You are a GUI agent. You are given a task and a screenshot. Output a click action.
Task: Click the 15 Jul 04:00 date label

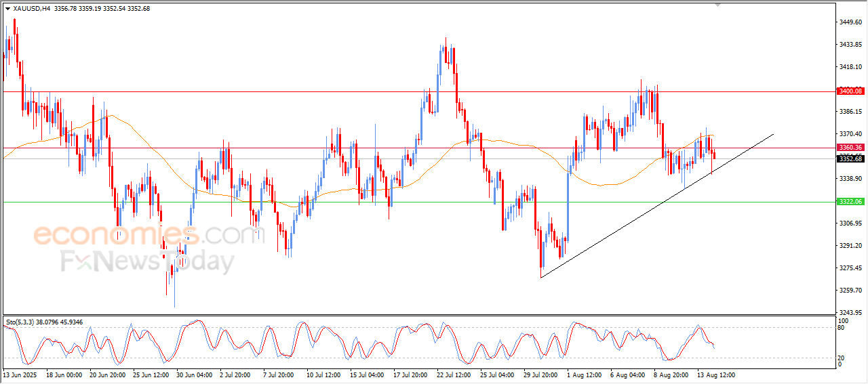pos(367,375)
